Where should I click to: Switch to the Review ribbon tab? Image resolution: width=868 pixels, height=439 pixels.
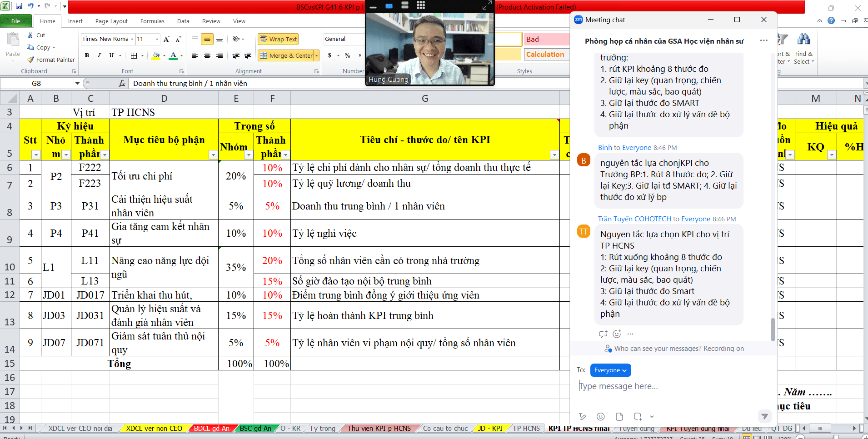pos(211,21)
